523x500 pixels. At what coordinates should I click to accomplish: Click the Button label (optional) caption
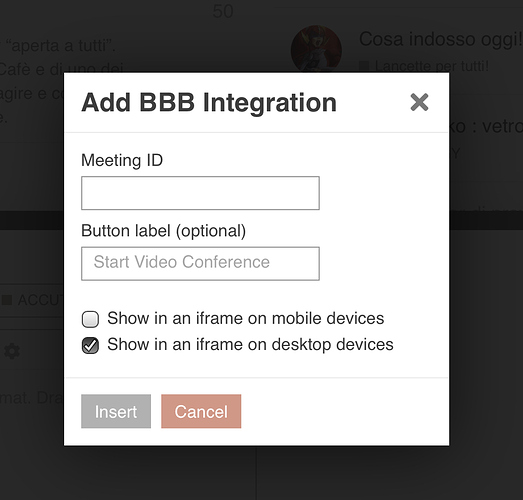click(x=163, y=231)
